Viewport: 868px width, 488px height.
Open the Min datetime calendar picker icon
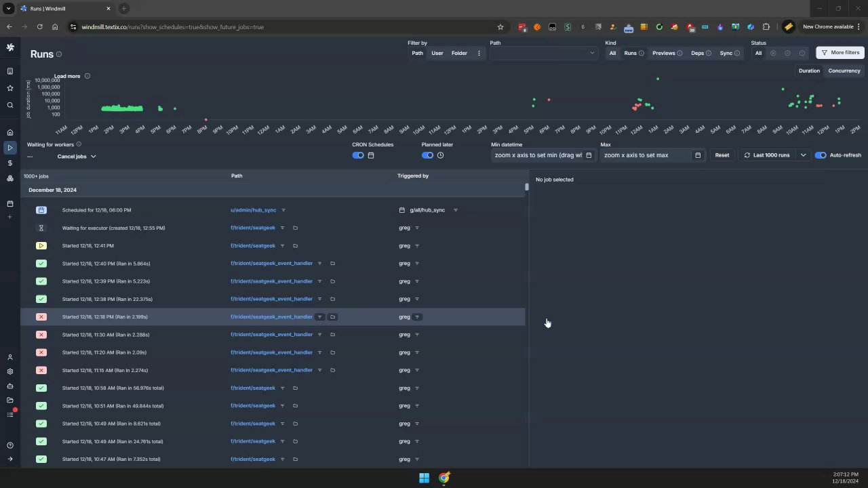click(589, 155)
